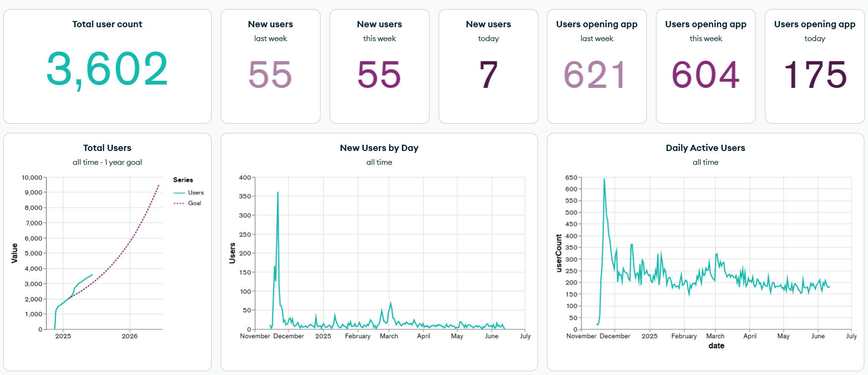Toggle the Goal series label in legend
Screen dimensions: 868x375
(x=194, y=203)
